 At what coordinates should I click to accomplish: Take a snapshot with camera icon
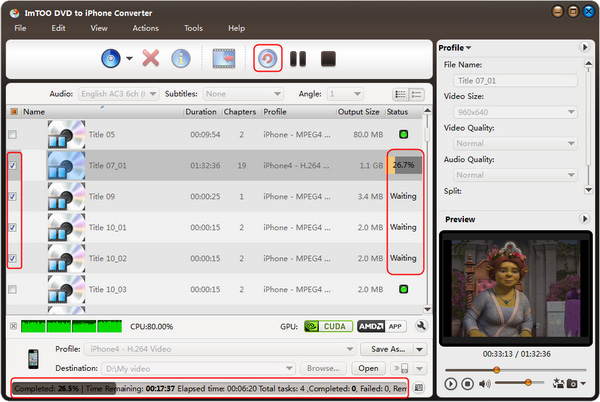tap(572, 383)
